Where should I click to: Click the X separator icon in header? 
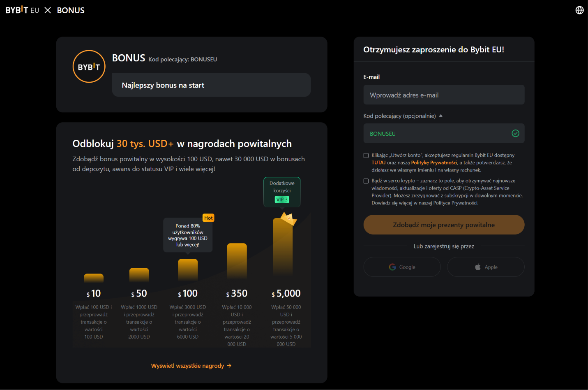(x=48, y=10)
